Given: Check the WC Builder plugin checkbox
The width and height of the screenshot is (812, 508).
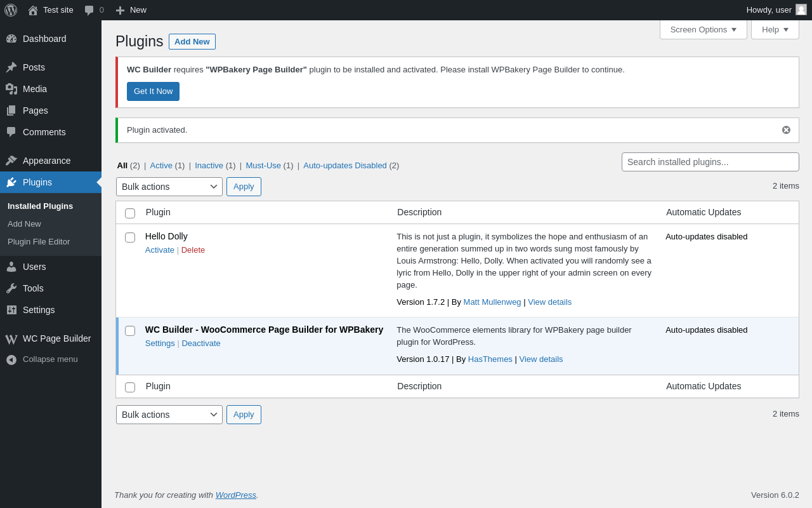Looking at the screenshot, I should click(x=130, y=331).
